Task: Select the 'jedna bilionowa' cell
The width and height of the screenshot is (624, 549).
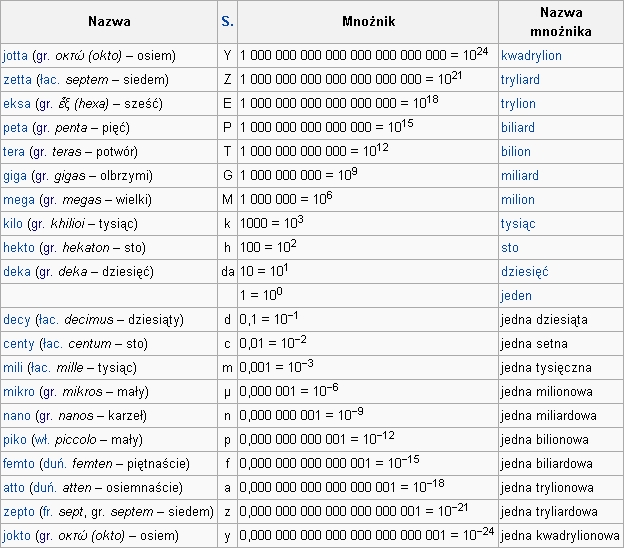Action: (x=561, y=440)
